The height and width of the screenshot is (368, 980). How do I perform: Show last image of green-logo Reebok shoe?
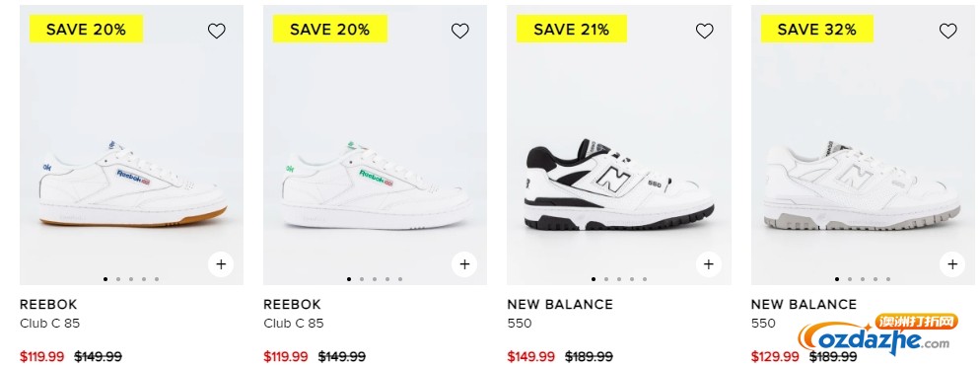tap(400, 279)
